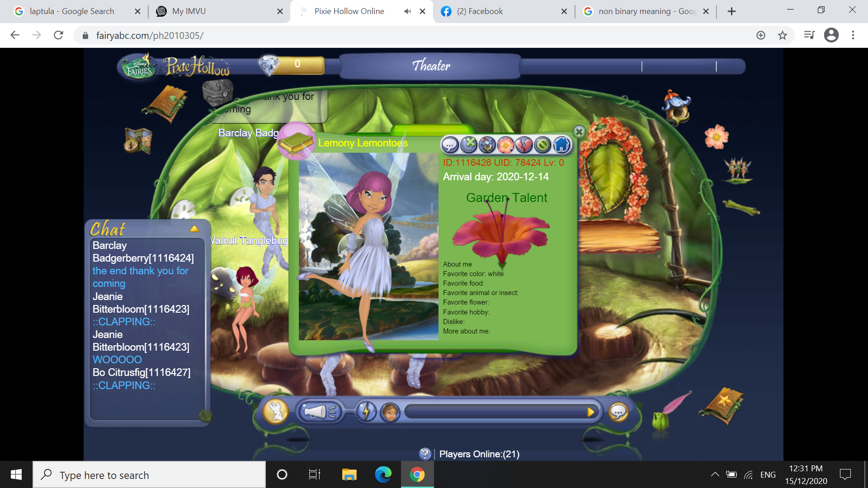Close Lemony Lemontoes' profile panel
Image resolution: width=868 pixels, height=488 pixels.
579,131
